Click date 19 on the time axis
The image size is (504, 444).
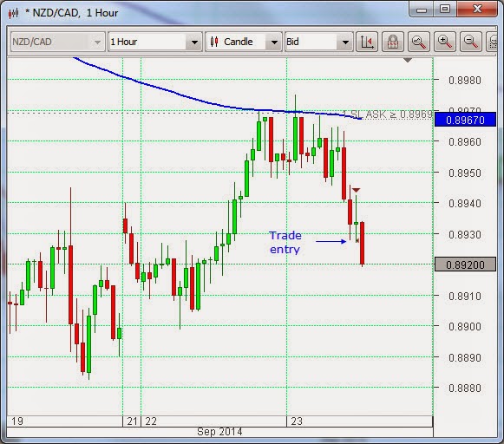(17, 421)
